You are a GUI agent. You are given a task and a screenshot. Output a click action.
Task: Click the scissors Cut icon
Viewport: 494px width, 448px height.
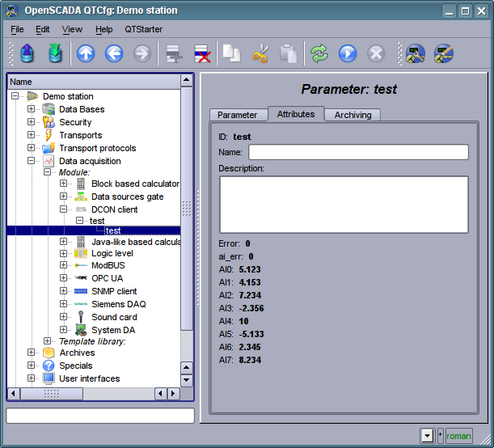pos(260,54)
